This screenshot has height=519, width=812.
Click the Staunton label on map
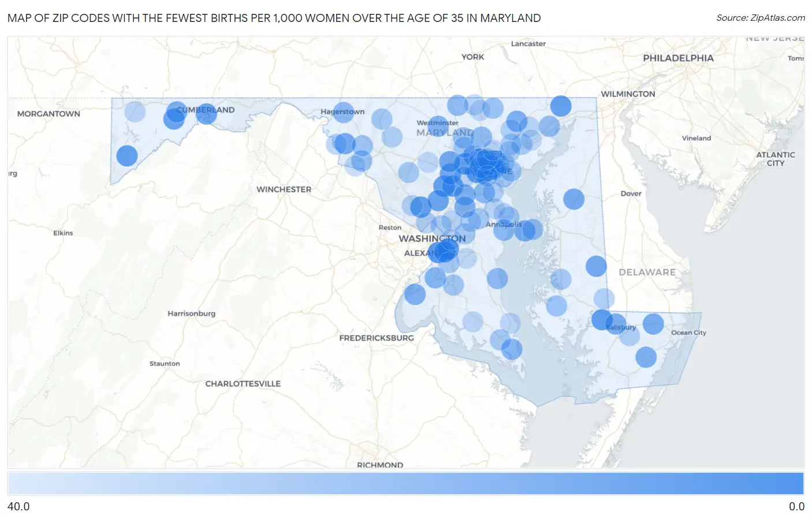165,364
